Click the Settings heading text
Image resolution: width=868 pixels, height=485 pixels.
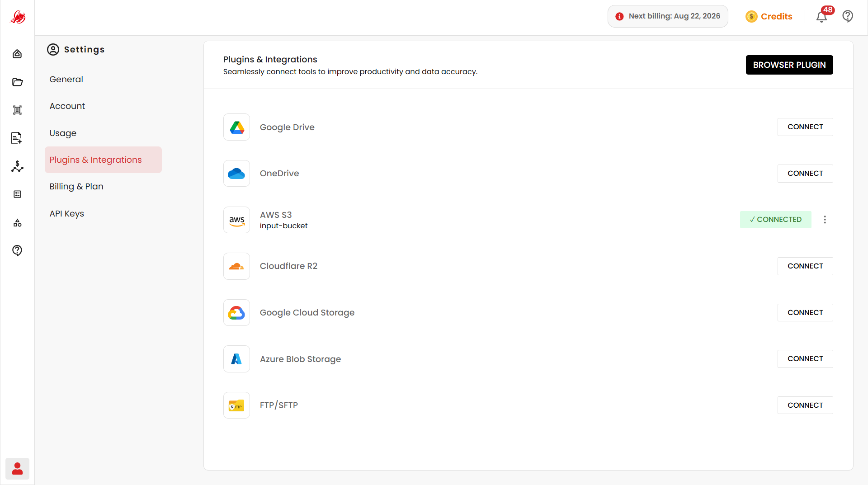pos(84,49)
